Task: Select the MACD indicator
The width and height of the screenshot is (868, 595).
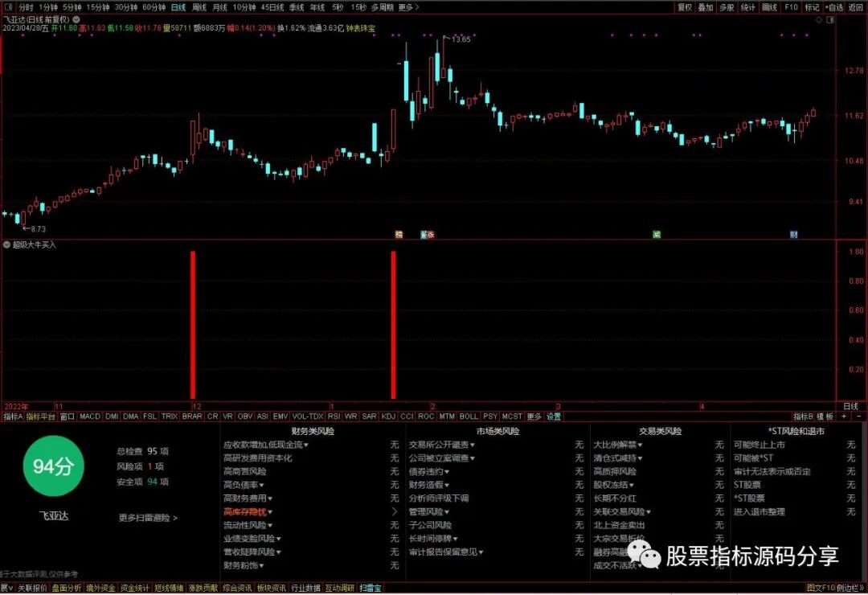Action: point(90,416)
